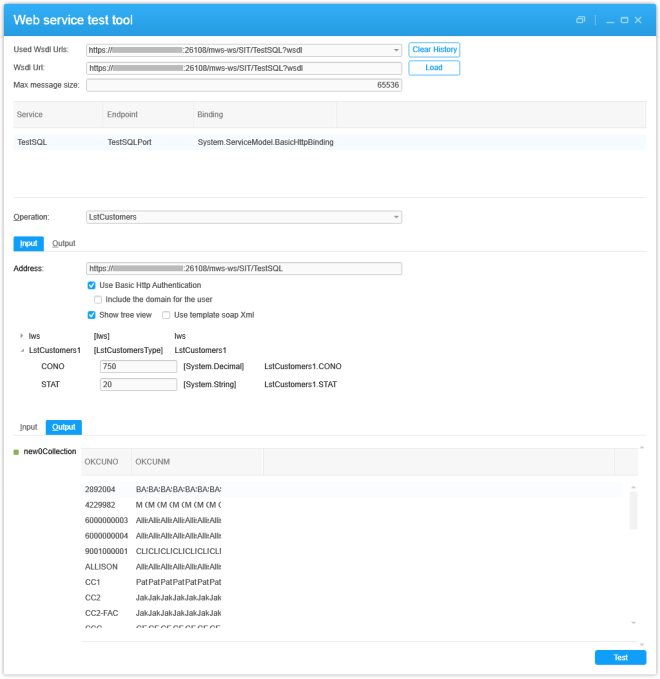Uncheck Use Basic Http Authentication
660x679 pixels.
pos(92,285)
